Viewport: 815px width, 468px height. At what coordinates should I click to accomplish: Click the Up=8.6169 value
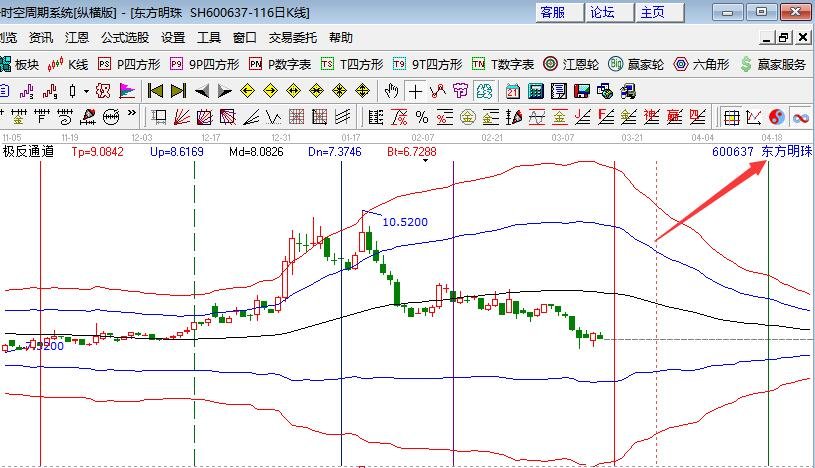point(177,152)
